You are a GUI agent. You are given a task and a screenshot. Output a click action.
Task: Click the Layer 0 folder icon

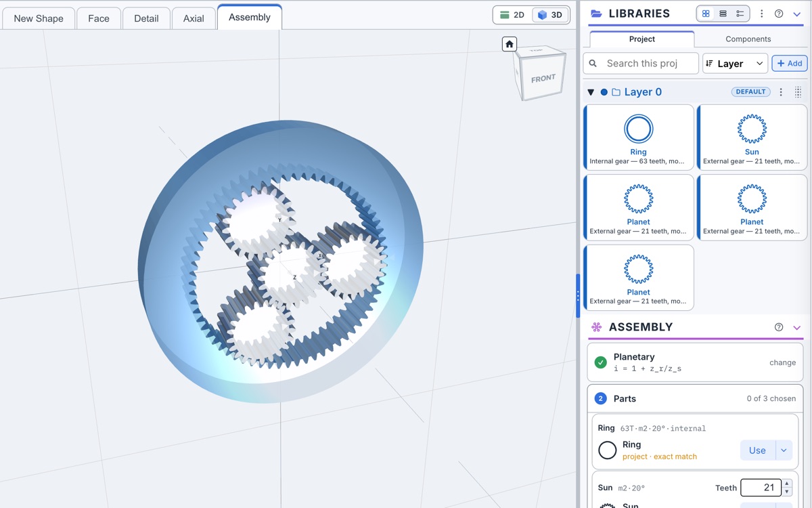(616, 92)
